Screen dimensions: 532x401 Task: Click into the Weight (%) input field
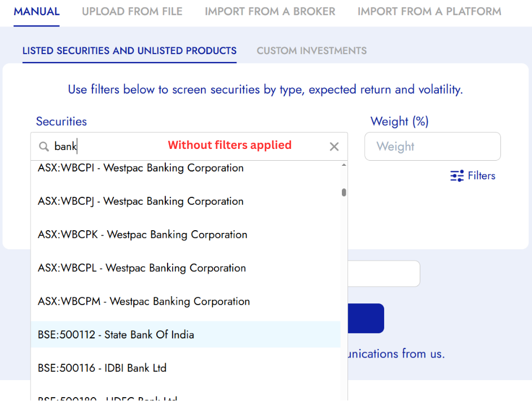[432, 147]
